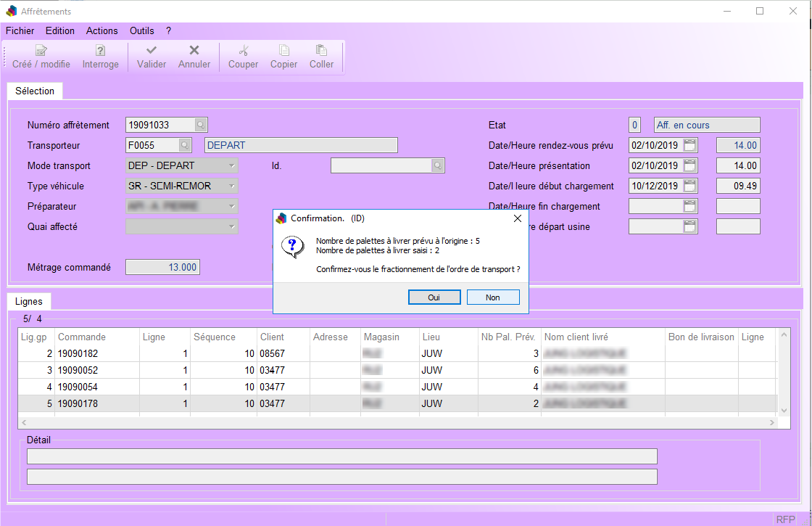Click the Transporteur code field F0055
This screenshot has width=812, height=526.
153,146
